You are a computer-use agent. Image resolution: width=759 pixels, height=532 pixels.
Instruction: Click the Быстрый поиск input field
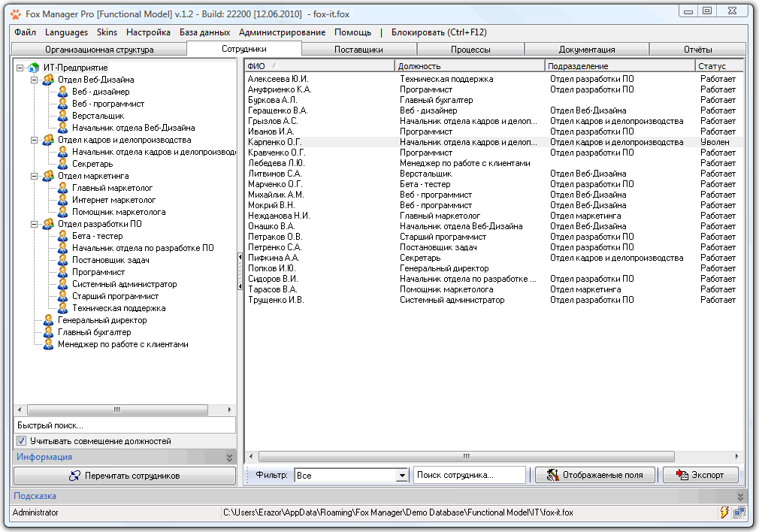point(125,425)
